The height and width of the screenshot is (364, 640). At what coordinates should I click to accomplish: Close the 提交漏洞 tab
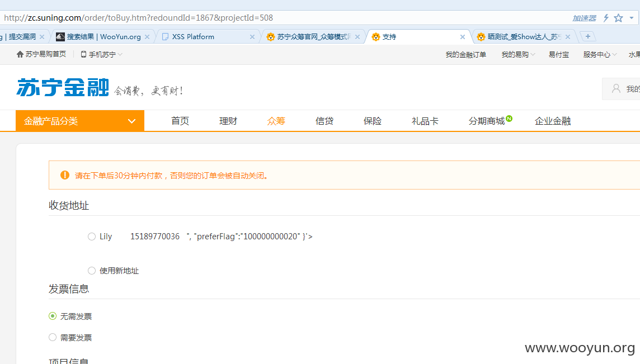(x=41, y=37)
